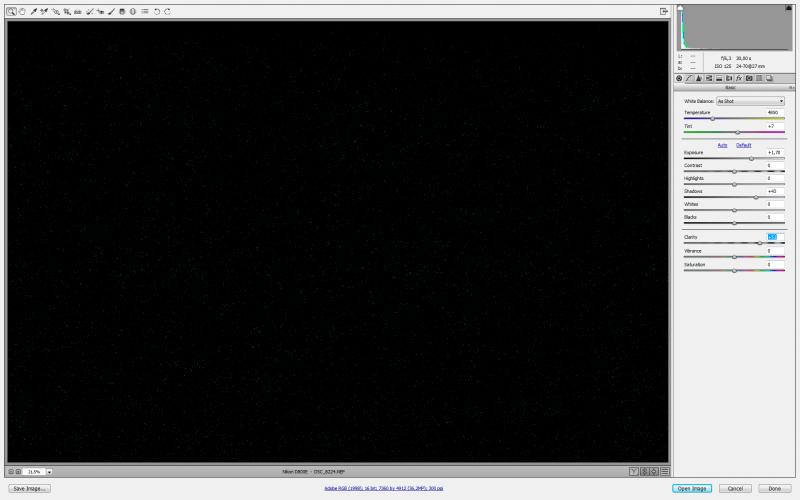This screenshot has height=500, width=800.
Task: Click the Default tone link
Action: click(743, 145)
